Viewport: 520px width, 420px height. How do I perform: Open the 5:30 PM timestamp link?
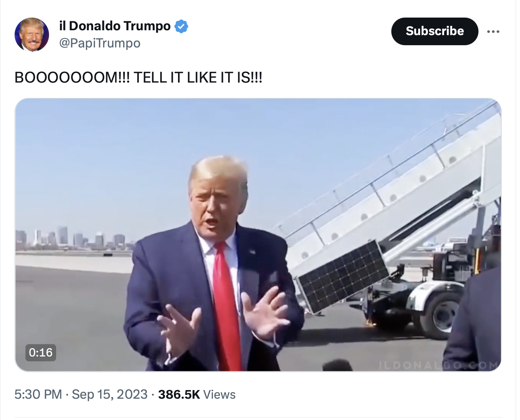click(38, 394)
